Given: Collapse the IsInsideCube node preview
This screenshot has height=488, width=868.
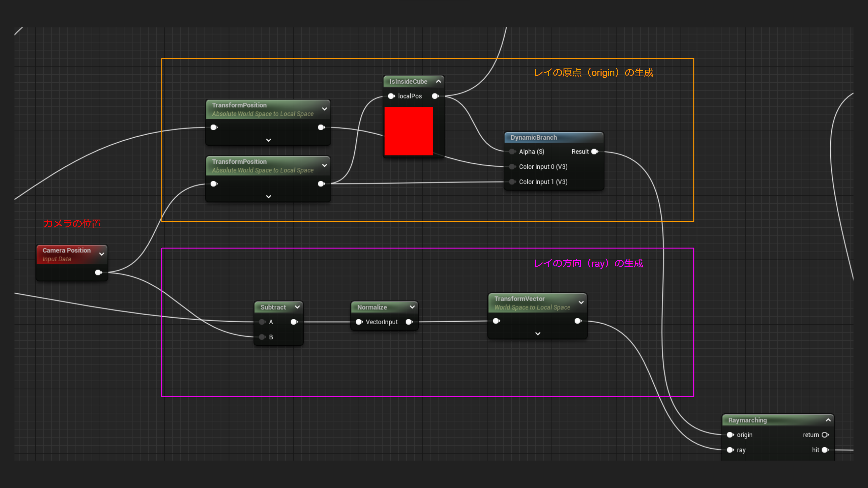Looking at the screenshot, I should [438, 81].
